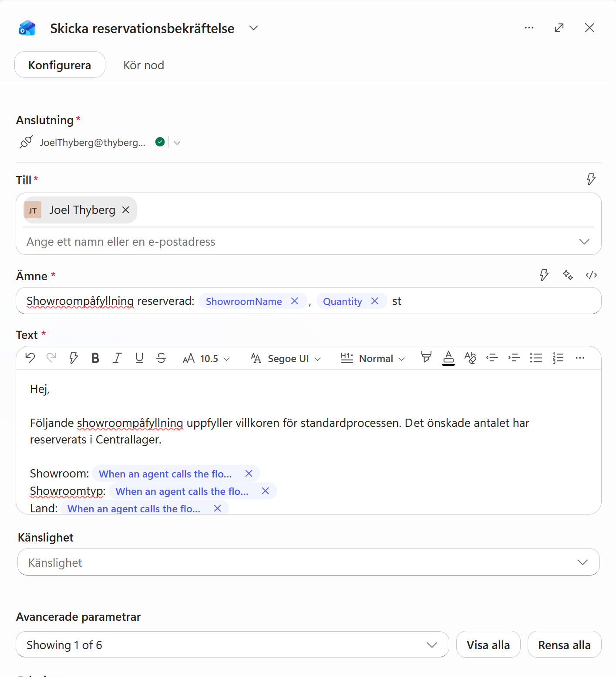This screenshot has height=677, width=616.
Task: Close the Skicka reservationsbekräftelse panel
Action: tap(589, 28)
